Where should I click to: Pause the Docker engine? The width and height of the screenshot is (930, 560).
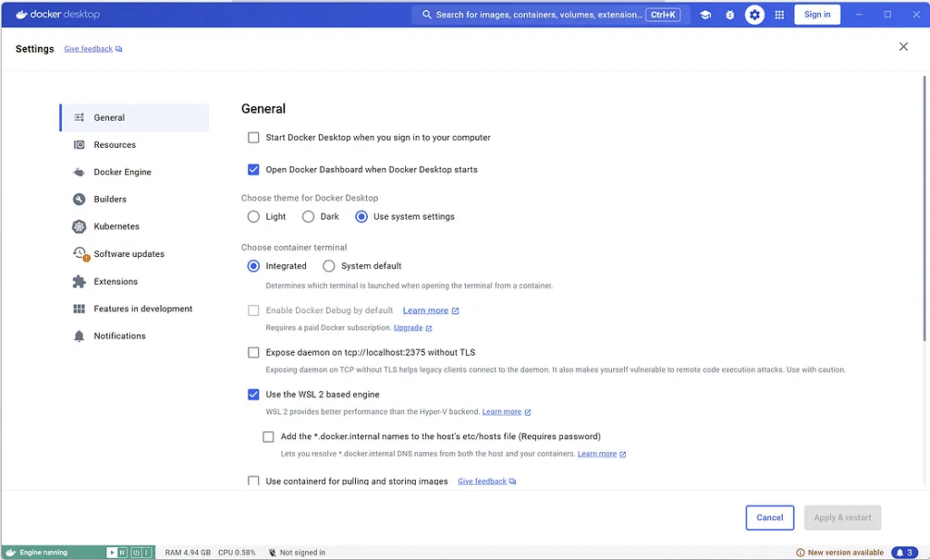coord(123,553)
